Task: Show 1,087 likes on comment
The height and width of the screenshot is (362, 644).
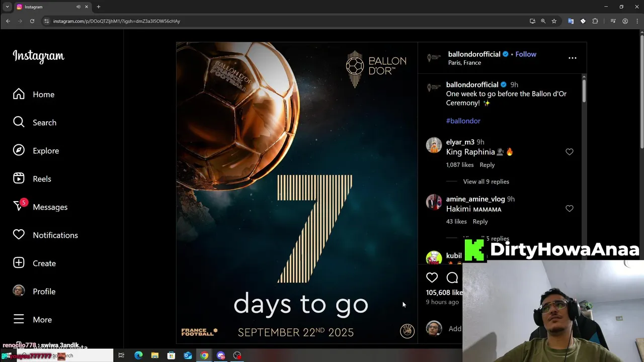Action: 460,165
